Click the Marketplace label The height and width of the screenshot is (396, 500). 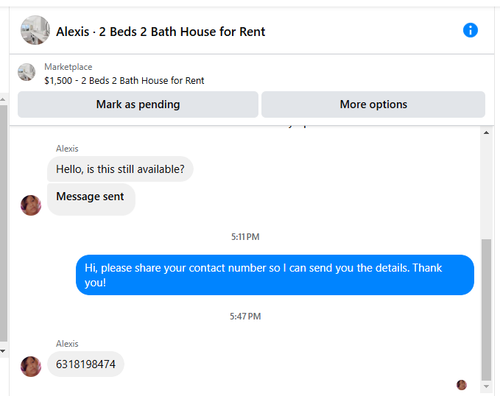coord(68,67)
